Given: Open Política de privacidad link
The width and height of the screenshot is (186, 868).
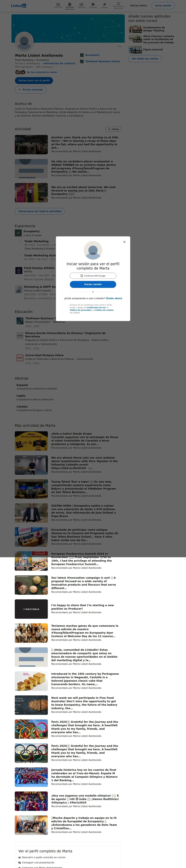Looking at the screenshot, I should (80, 310).
